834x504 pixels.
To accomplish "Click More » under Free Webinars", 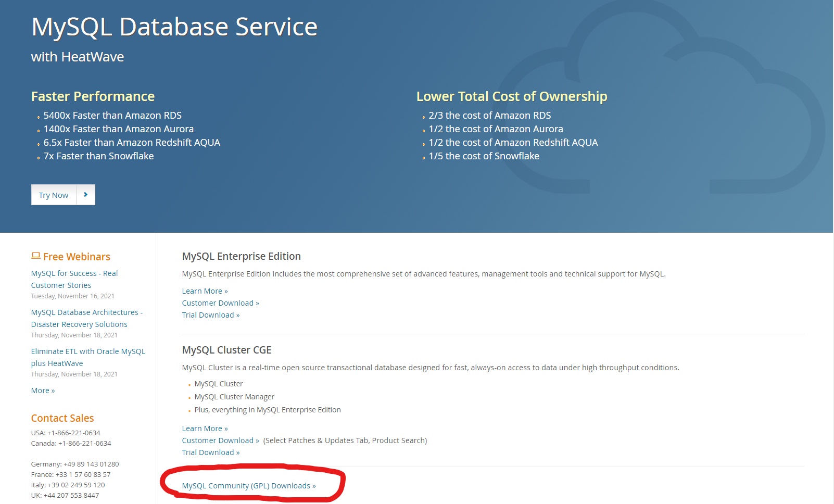I will tap(43, 390).
